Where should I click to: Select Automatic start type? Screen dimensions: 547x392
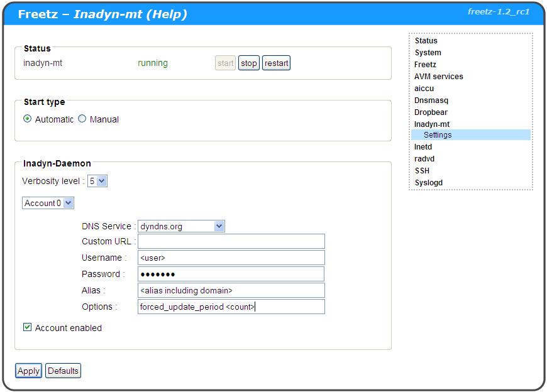coord(28,119)
